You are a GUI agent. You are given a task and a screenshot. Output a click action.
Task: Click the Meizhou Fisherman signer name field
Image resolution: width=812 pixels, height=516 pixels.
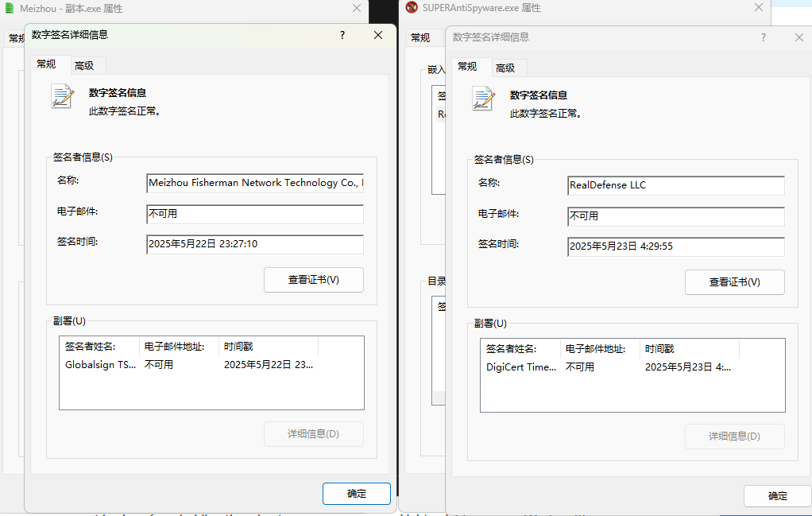tap(255, 183)
